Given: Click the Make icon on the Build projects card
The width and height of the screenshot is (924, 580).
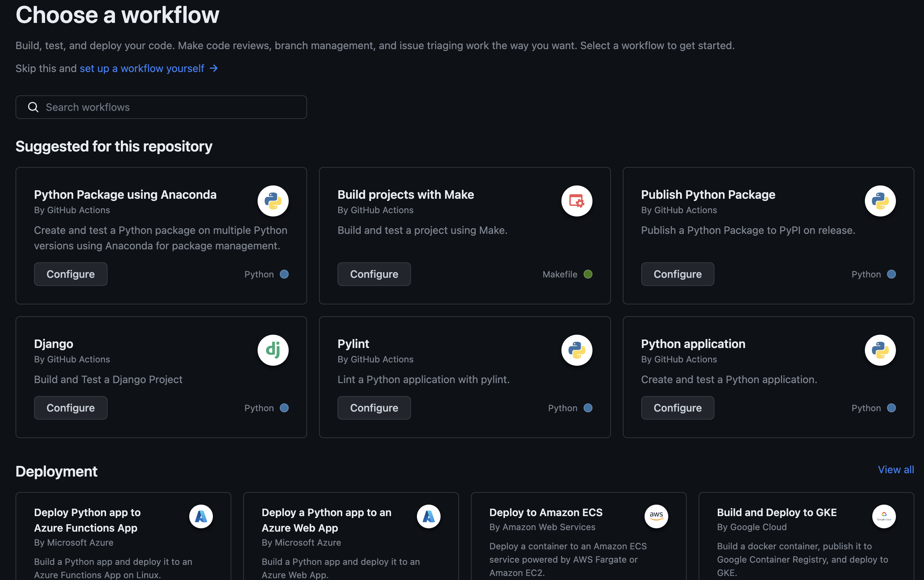Looking at the screenshot, I should [576, 201].
